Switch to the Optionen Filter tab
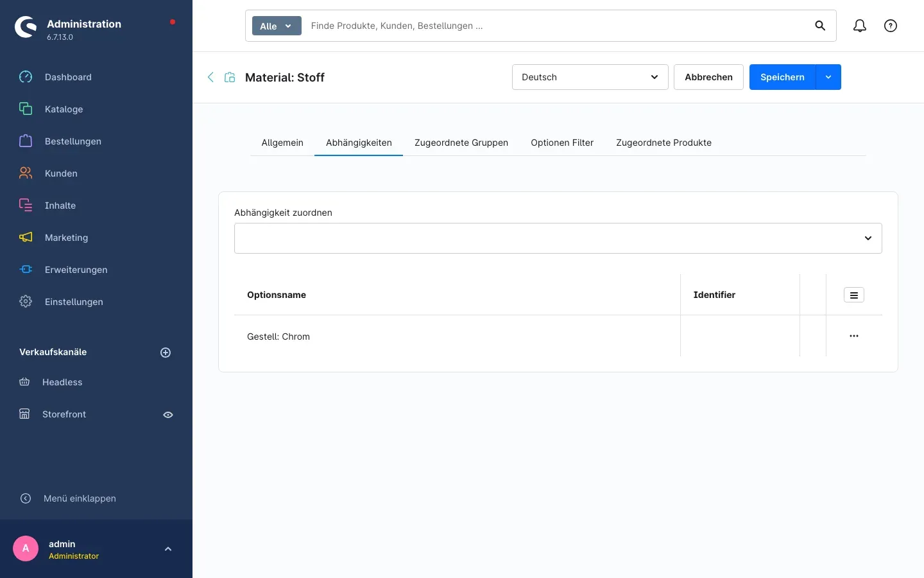The height and width of the screenshot is (578, 924). (562, 143)
